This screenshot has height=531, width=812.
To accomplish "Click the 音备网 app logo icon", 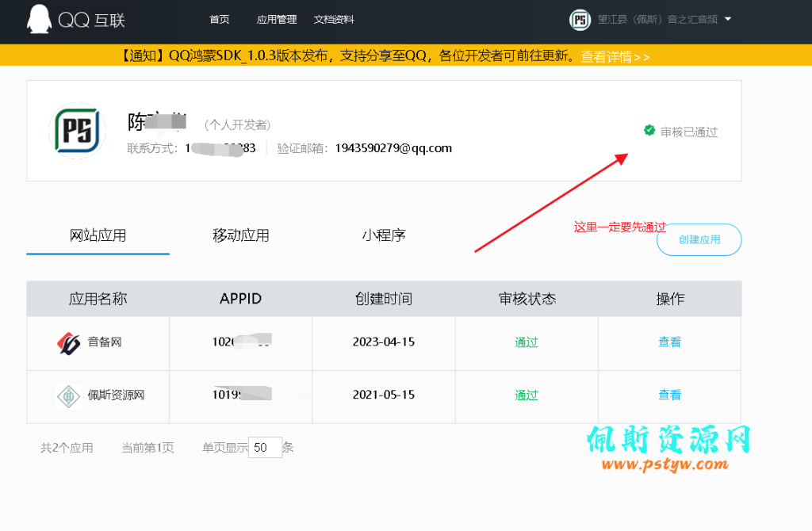I will pos(68,342).
